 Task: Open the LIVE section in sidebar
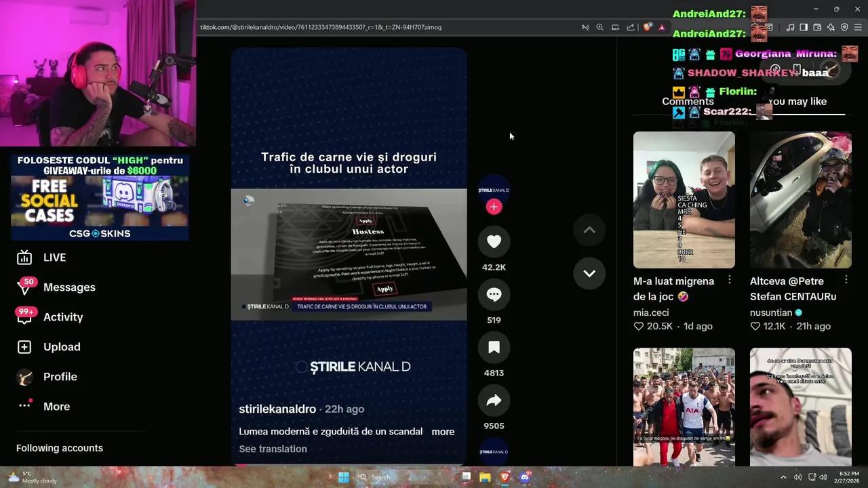[x=41, y=258]
